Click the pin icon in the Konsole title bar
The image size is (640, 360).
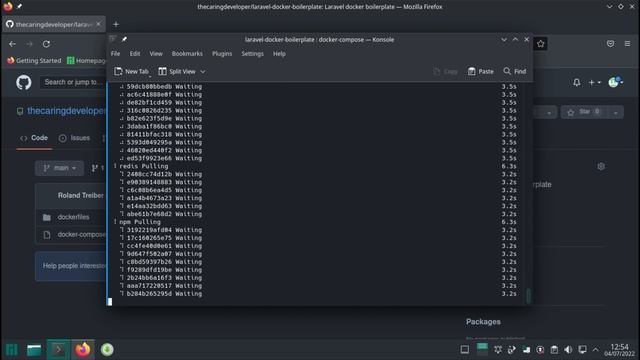(124, 39)
